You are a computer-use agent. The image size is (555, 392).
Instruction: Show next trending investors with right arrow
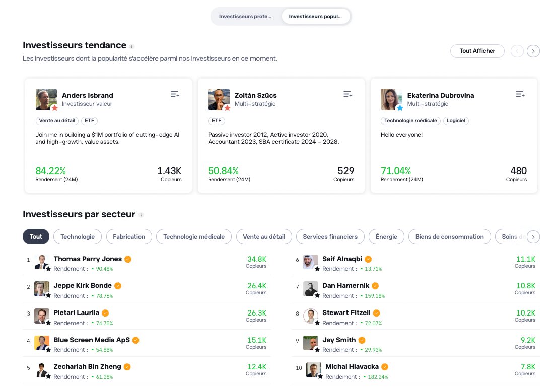pyautogui.click(x=533, y=51)
